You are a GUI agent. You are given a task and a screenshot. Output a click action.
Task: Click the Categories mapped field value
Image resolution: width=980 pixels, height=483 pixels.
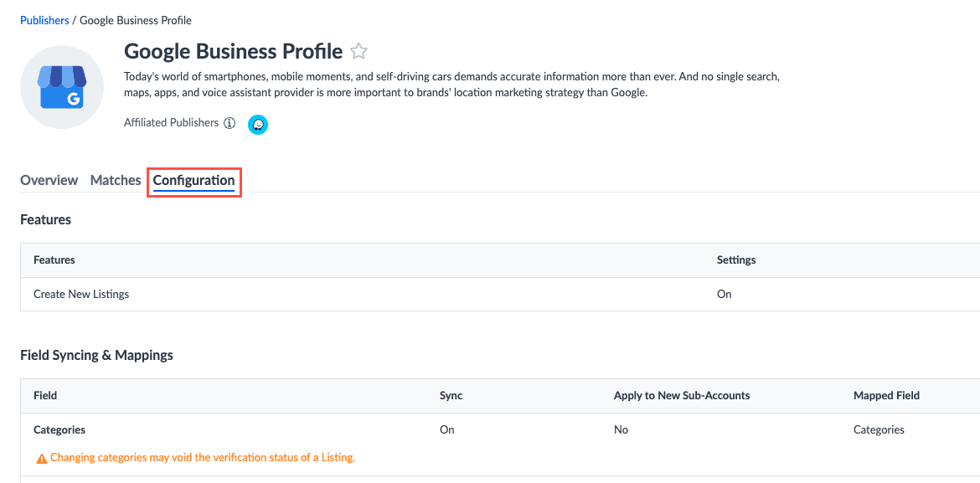tap(879, 429)
